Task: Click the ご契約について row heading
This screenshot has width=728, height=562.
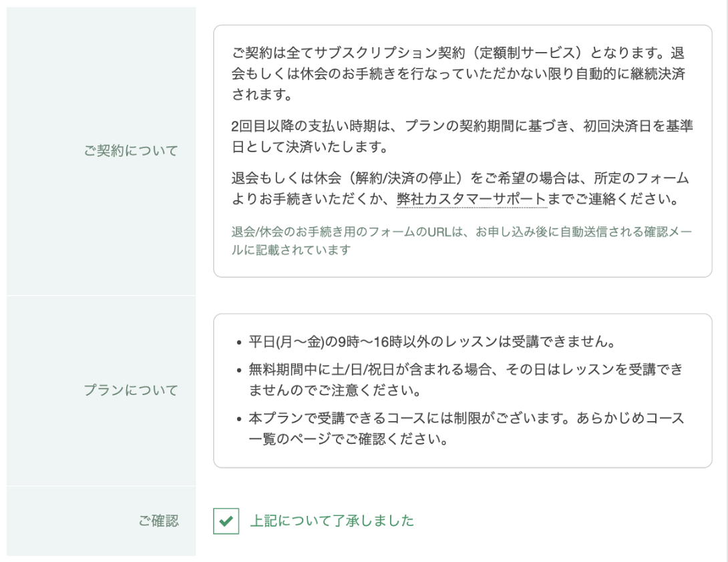Action: (131, 151)
